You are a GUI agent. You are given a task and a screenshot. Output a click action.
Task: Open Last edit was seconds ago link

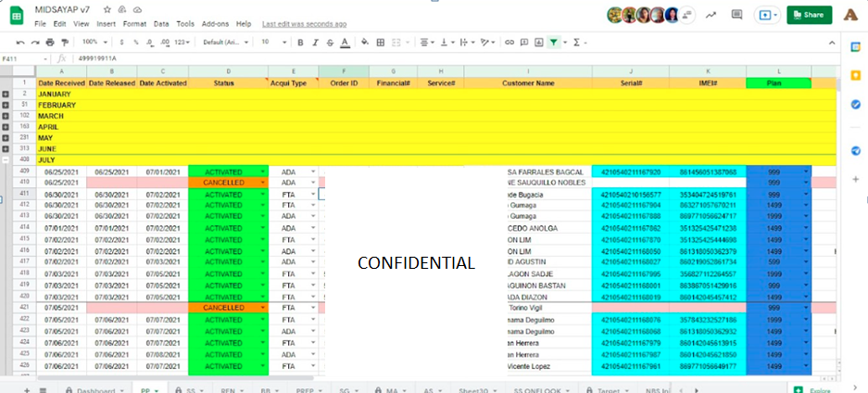(305, 24)
